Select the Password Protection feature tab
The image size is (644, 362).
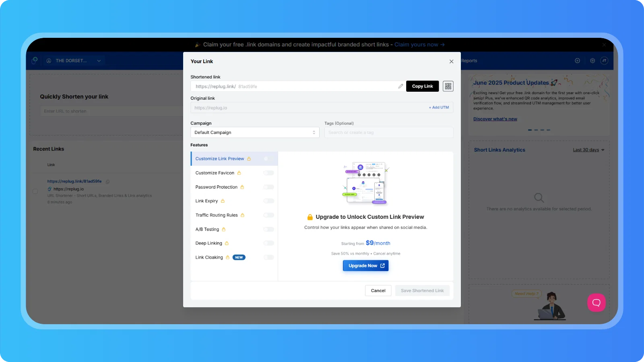click(234, 187)
